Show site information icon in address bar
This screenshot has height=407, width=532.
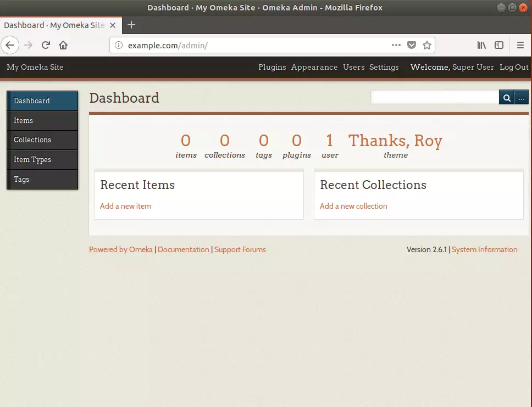point(118,45)
